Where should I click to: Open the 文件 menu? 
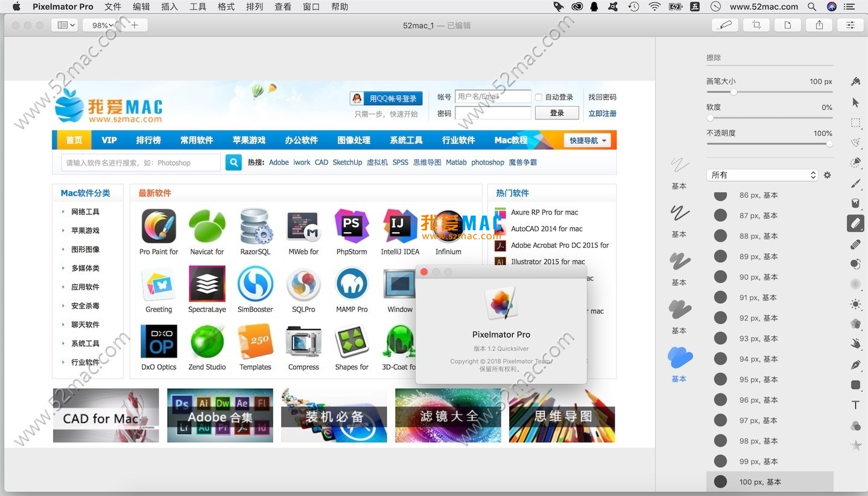click(x=113, y=7)
